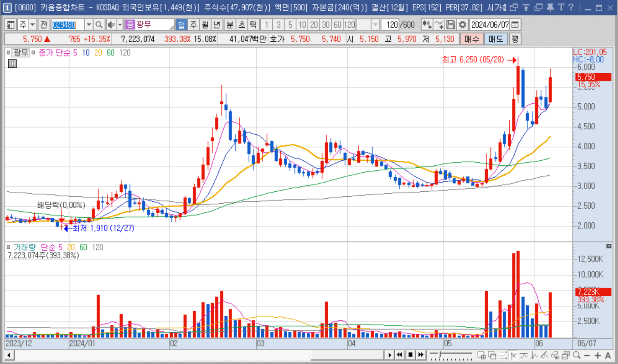Click the fast-forward double-arrow button

pyautogui.click(x=421, y=355)
